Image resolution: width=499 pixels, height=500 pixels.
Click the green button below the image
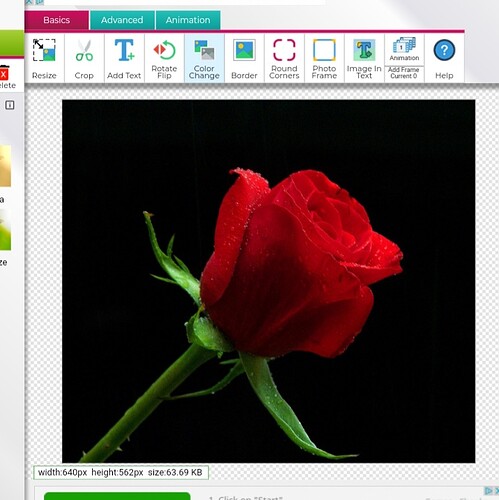click(117, 496)
